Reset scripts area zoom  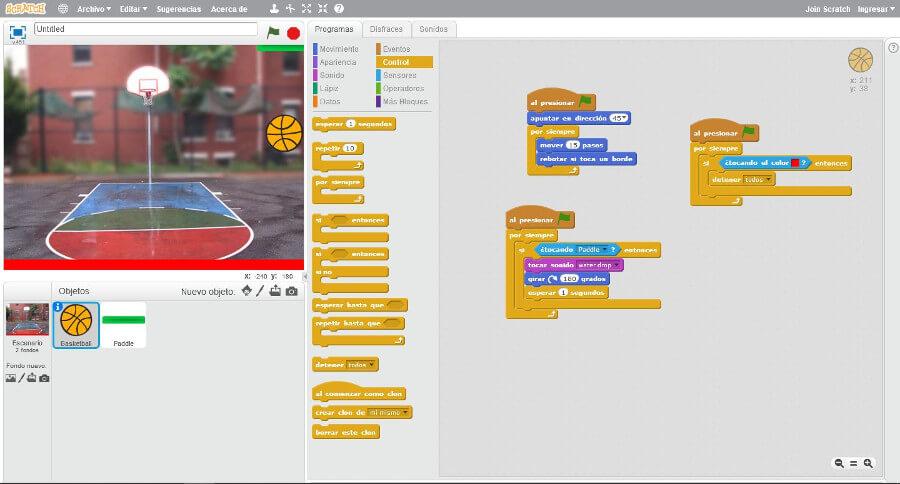tap(854, 463)
